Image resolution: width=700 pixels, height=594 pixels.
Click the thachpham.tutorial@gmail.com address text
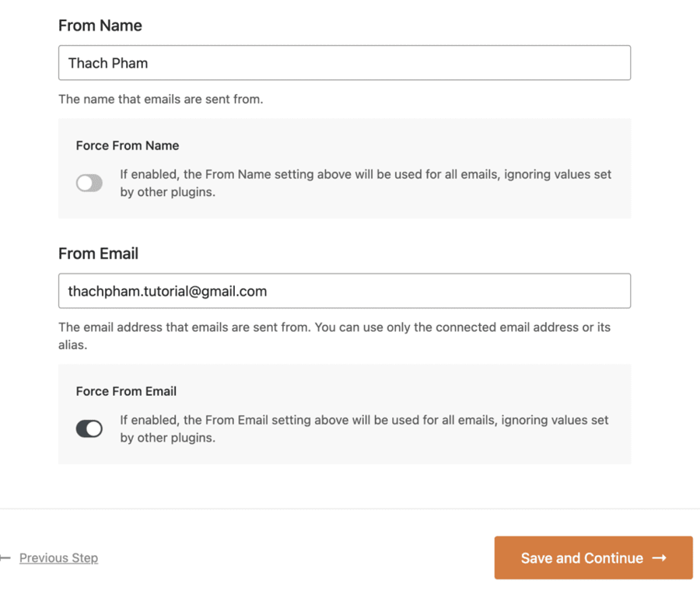(167, 292)
